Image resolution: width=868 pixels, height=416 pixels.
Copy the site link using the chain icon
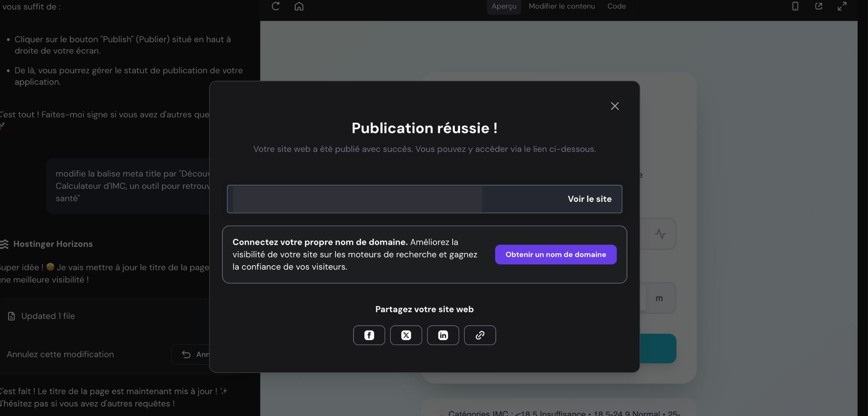pyautogui.click(x=480, y=335)
